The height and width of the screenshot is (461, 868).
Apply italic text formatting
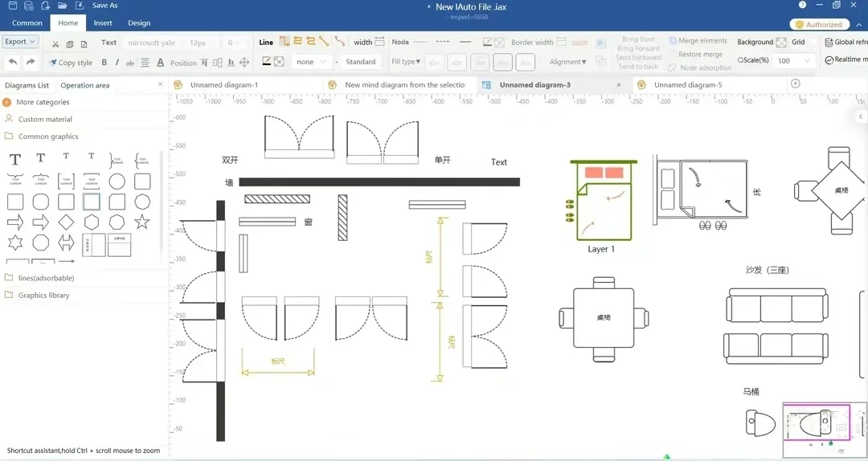[117, 63]
